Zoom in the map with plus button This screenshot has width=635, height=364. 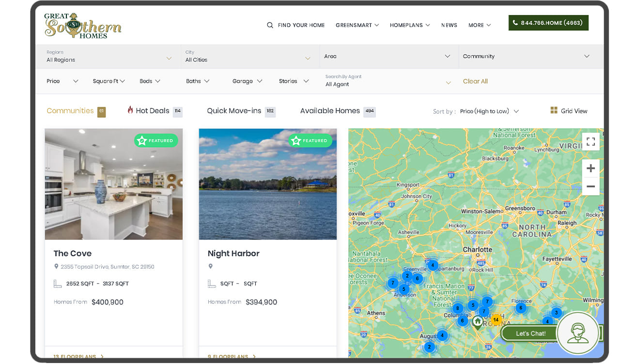coord(590,168)
